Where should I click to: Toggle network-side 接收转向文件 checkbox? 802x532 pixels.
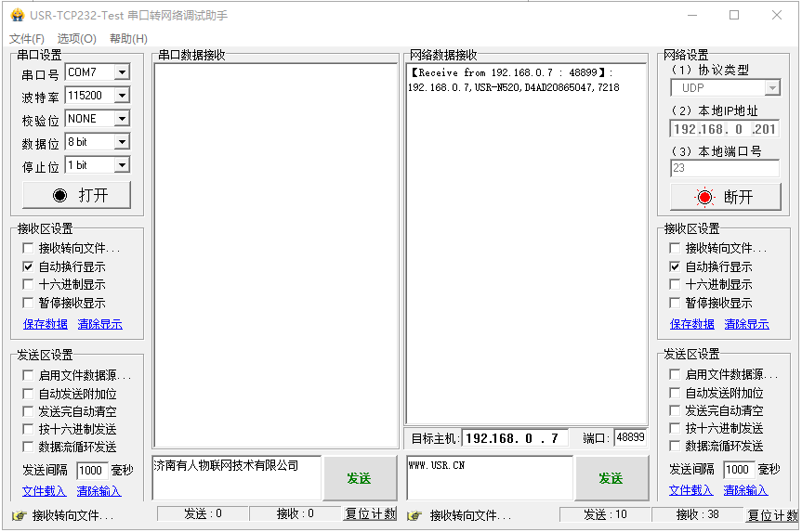pyautogui.click(x=675, y=249)
